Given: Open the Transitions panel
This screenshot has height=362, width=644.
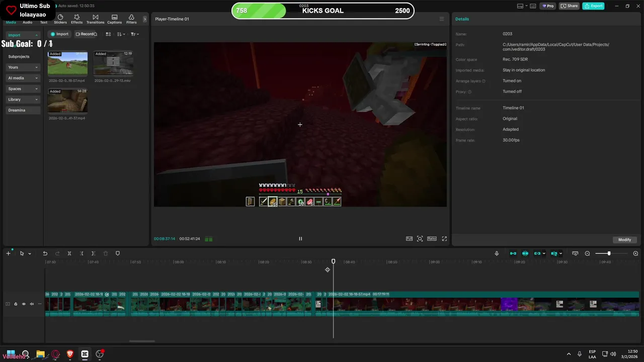Looking at the screenshot, I should (x=95, y=19).
